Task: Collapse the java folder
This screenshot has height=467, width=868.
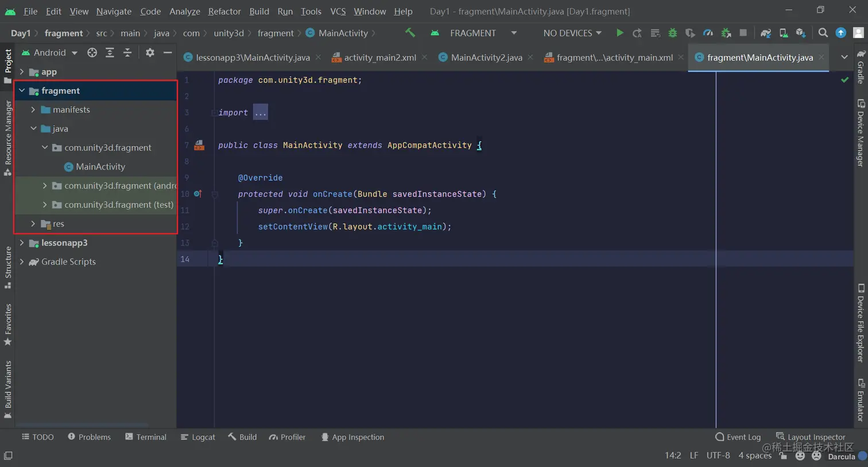Action: point(33,129)
